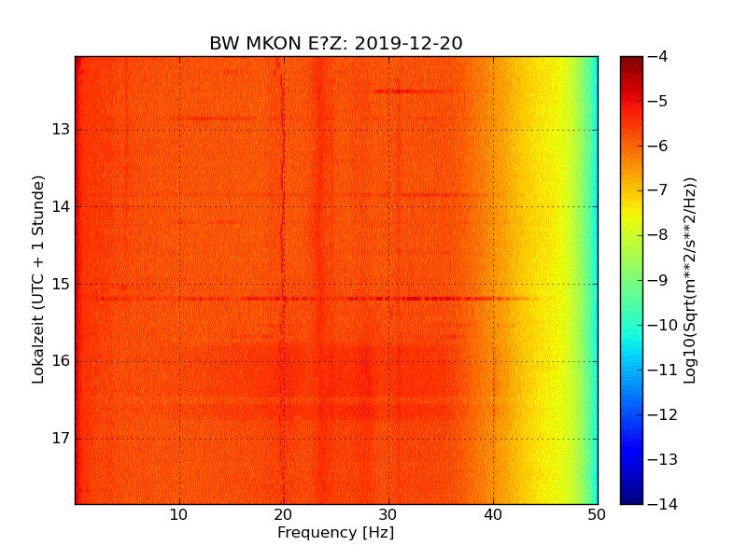Image resolution: width=747 pixels, height=560 pixels.
Task: Click the plot title 'BW MKON E?Z: 2019-12-20'
Action: pyautogui.click(x=336, y=43)
